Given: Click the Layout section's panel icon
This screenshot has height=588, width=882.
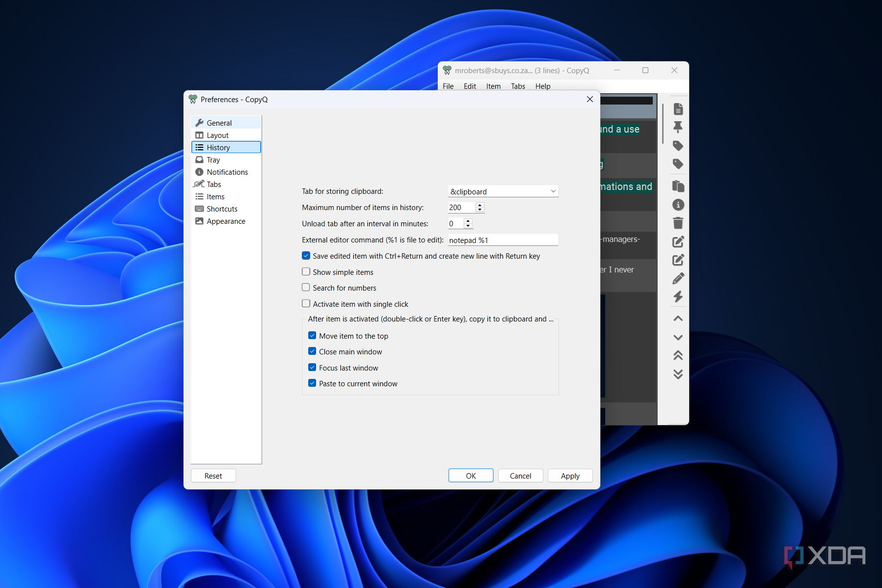Looking at the screenshot, I should point(199,135).
